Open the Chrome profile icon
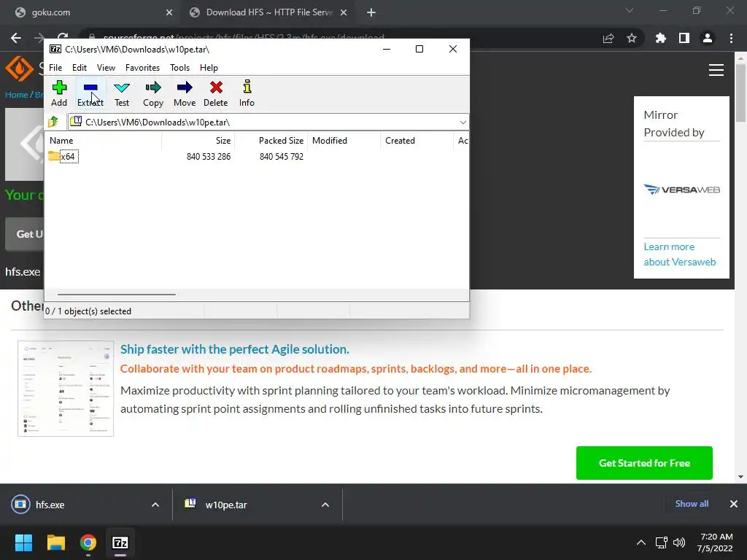This screenshot has width=747, height=560. [708, 38]
